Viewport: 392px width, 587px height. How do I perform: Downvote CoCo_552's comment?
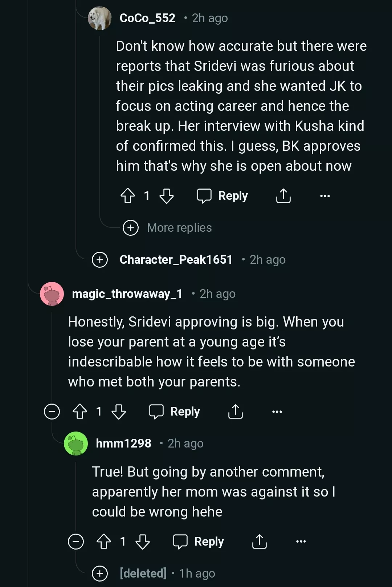(167, 196)
